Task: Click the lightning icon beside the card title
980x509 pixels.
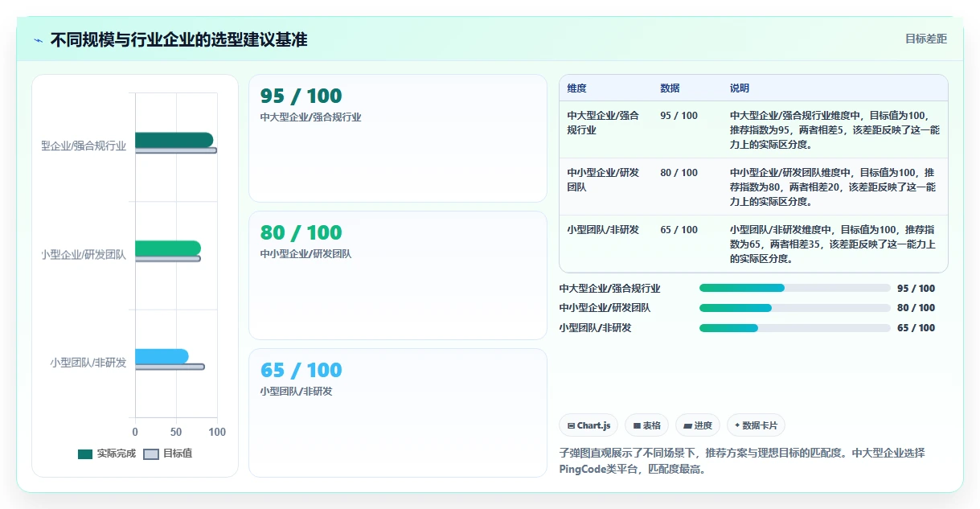Action: [38, 39]
